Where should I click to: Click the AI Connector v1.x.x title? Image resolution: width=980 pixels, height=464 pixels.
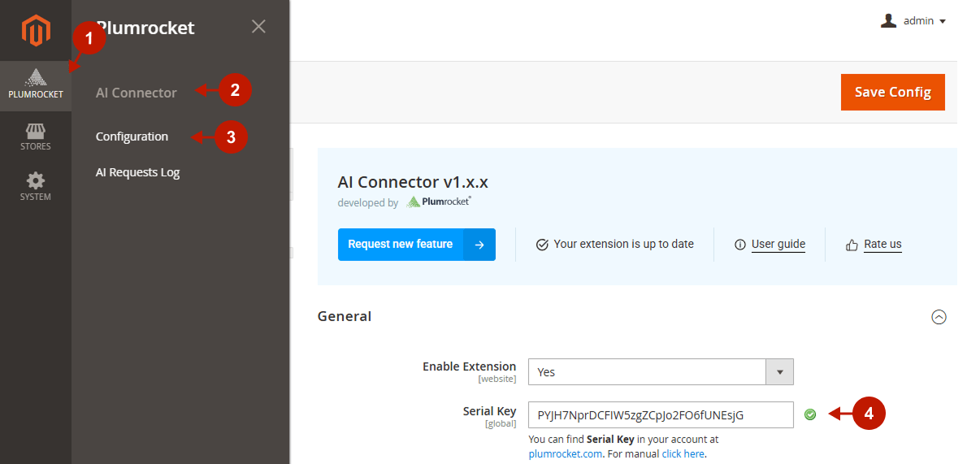tap(413, 182)
